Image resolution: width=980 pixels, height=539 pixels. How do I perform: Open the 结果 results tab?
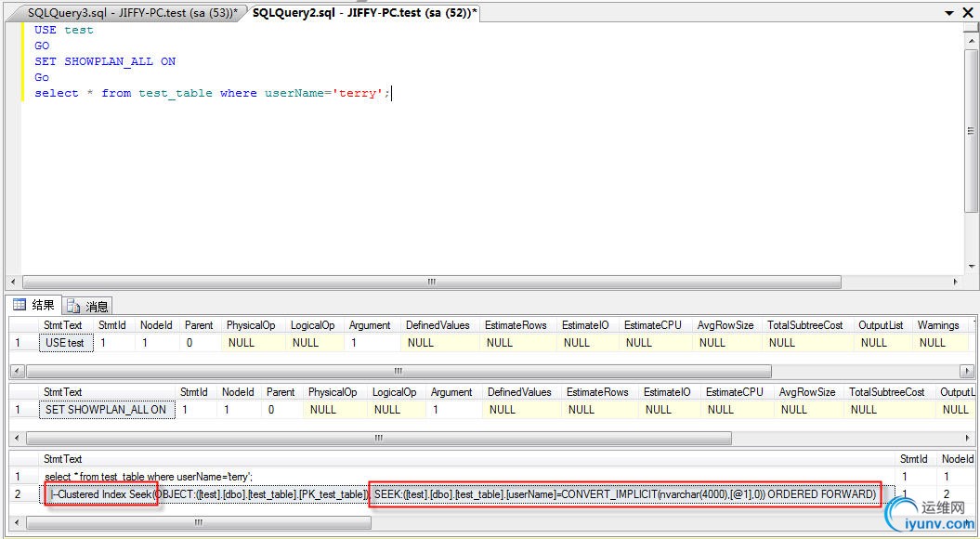(x=35, y=305)
